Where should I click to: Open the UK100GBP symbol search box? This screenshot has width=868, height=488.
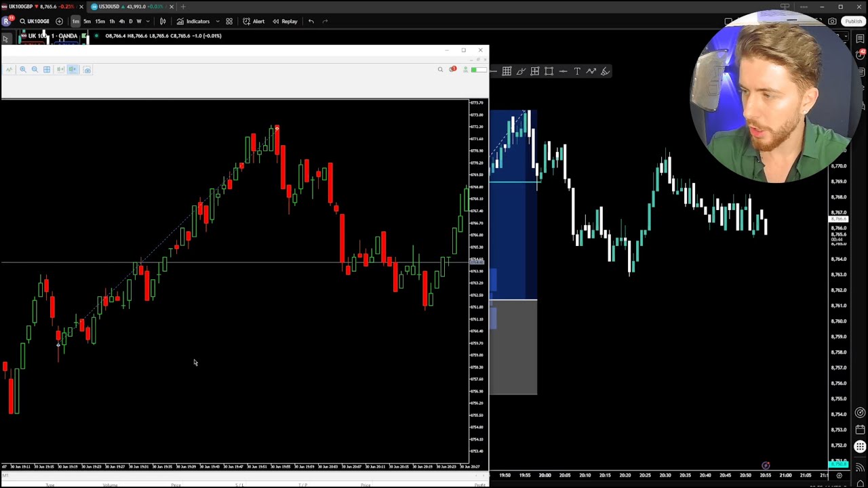point(35,21)
